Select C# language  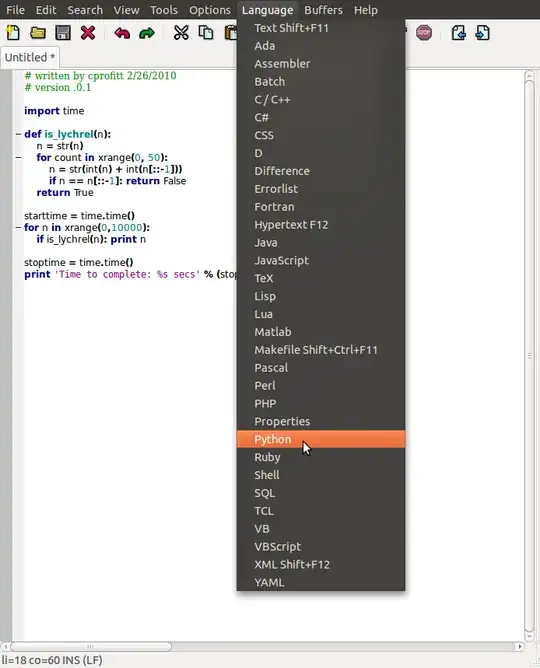(321, 118)
